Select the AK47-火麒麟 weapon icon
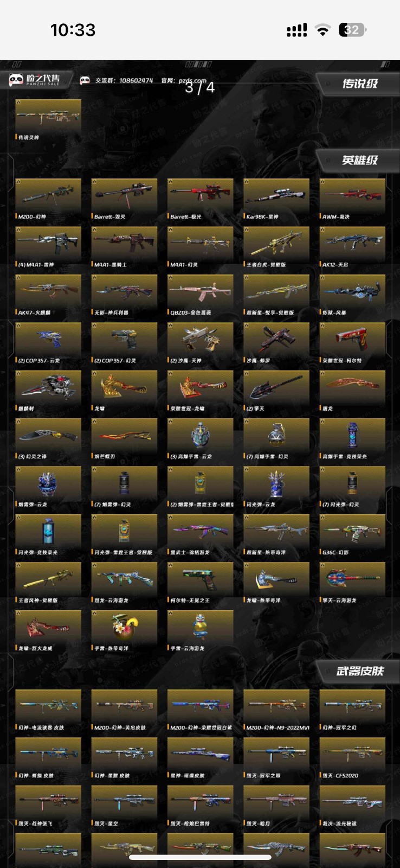 [x=48, y=291]
